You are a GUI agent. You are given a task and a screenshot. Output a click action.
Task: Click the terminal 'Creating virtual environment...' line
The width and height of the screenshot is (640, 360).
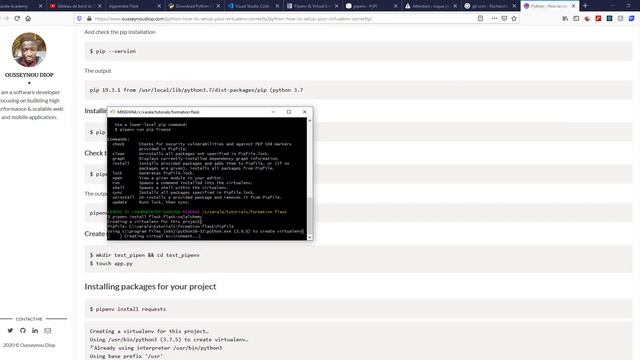pos(155,236)
